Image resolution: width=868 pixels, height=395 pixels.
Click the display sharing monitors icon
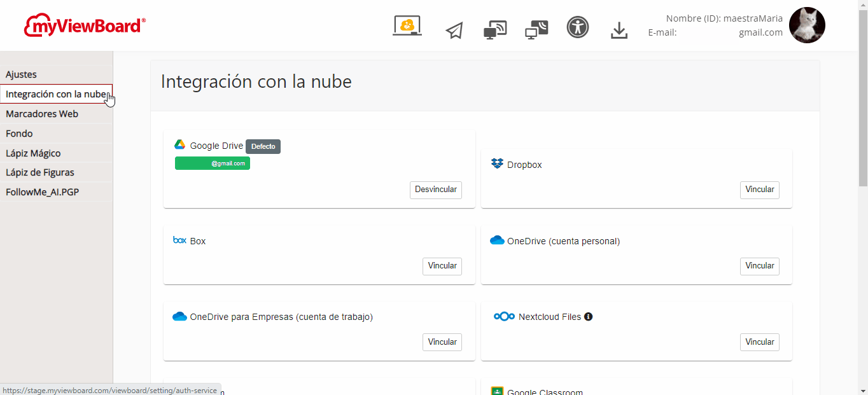point(536,30)
